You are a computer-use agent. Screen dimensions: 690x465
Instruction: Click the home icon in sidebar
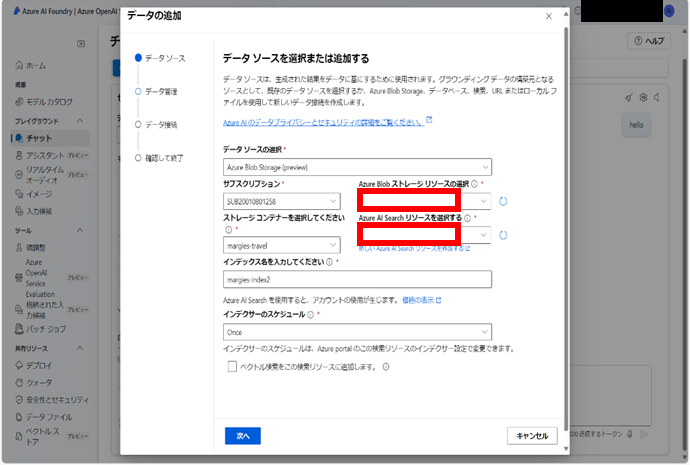19,65
